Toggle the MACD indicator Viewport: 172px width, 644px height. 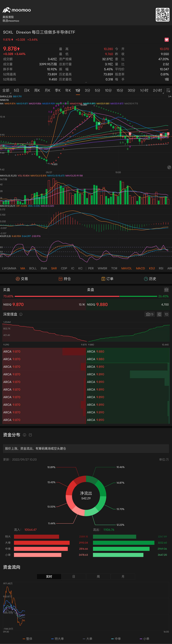point(140,268)
